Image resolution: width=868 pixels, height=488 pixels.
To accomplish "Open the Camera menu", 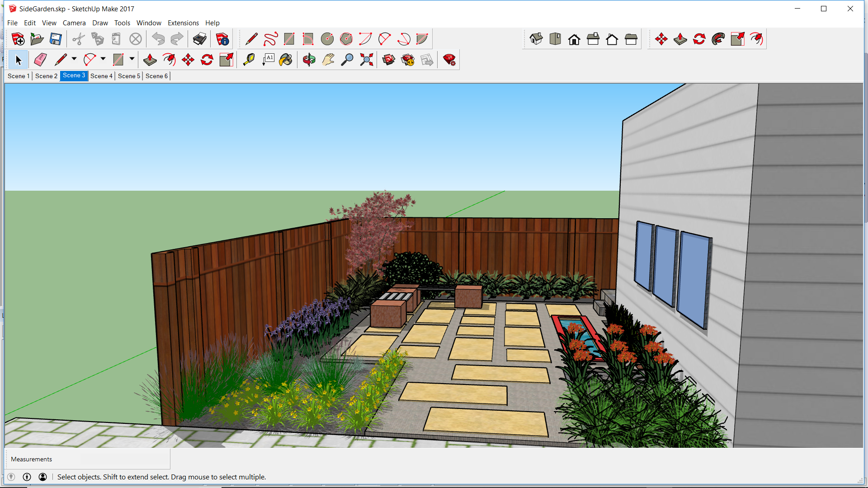I will pos(74,23).
